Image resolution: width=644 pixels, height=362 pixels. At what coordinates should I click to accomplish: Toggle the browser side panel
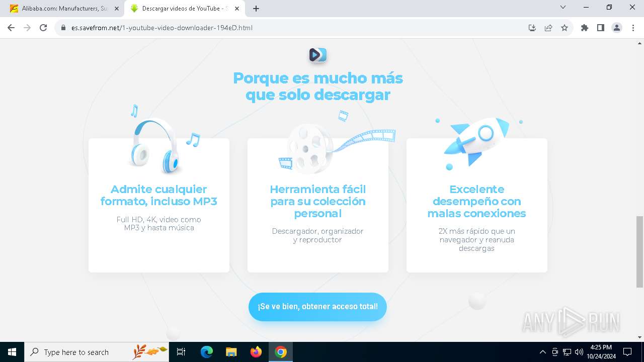(601, 28)
